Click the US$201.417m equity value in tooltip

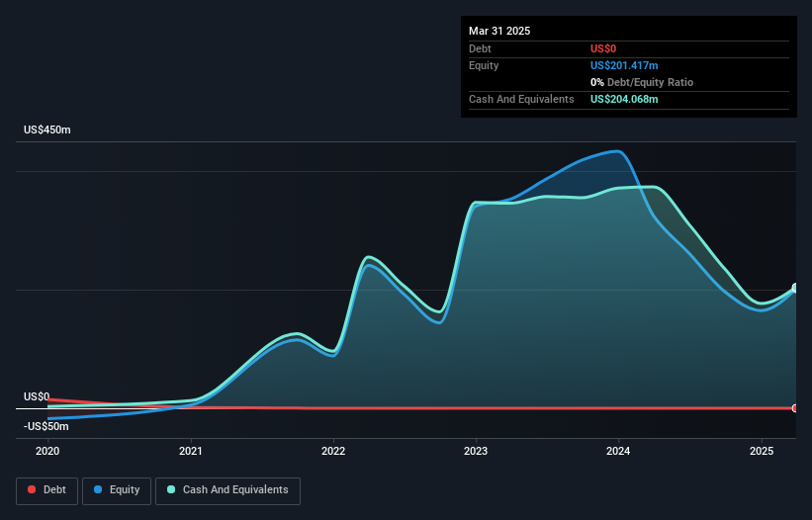[624, 65]
